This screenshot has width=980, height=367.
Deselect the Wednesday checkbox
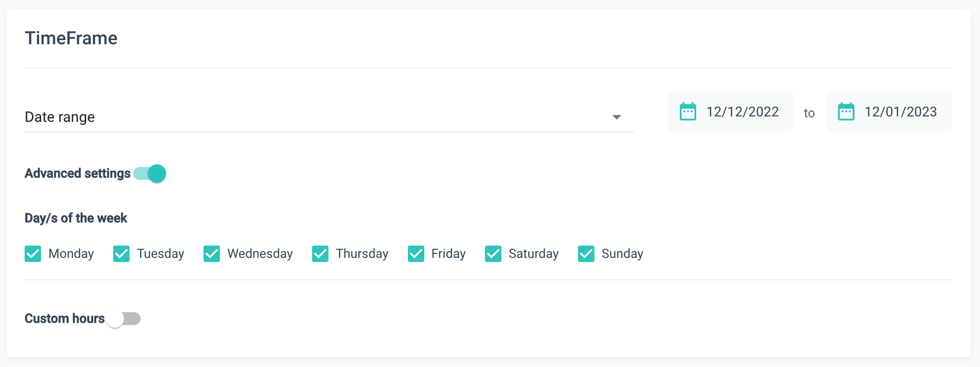coord(212,254)
